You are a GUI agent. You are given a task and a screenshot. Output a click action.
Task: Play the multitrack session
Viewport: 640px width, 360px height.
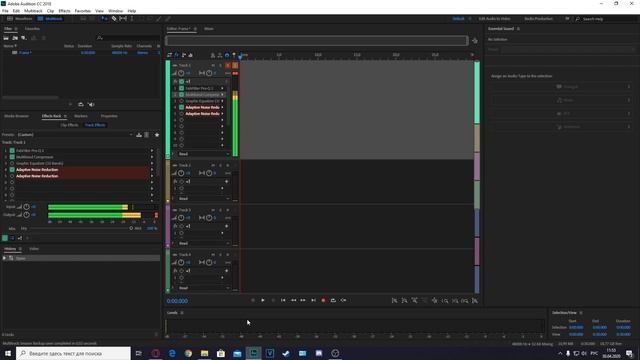click(x=263, y=300)
